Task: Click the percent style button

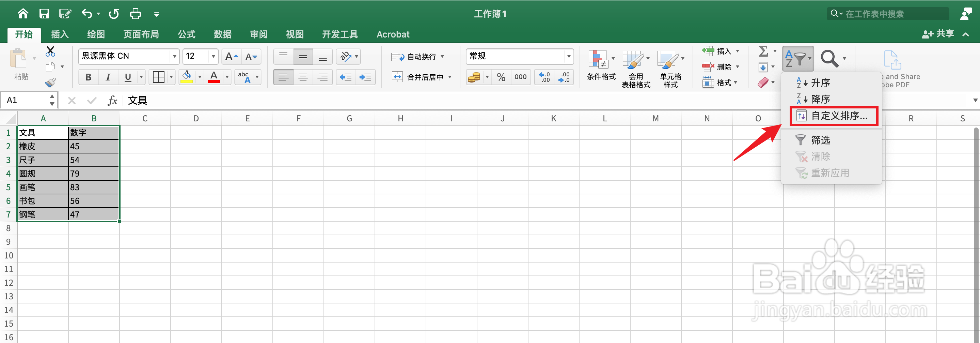Action: point(501,77)
